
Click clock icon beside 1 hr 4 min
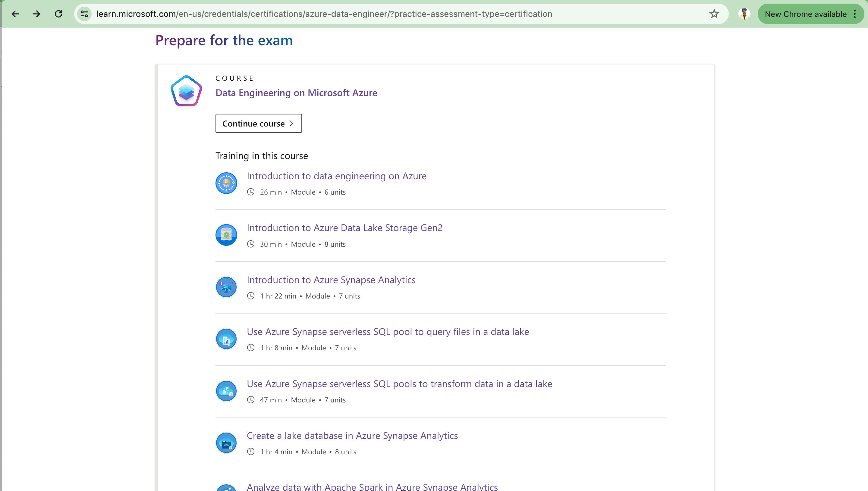point(251,452)
